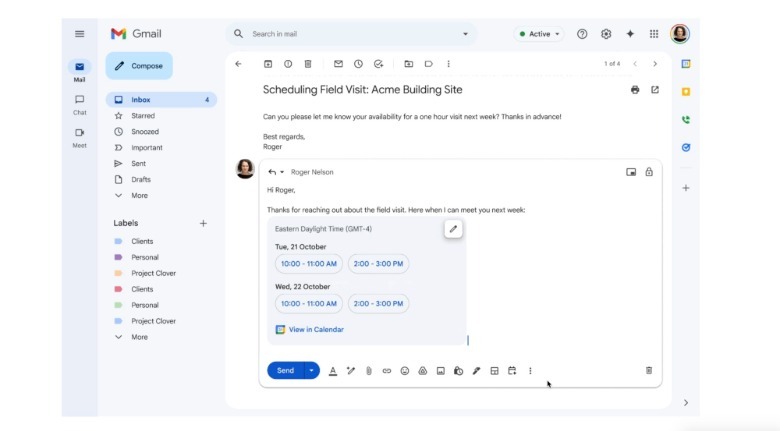Image resolution: width=780 pixels, height=431 pixels.
Task: Open the main menu hamburger icon
Action: click(80, 34)
